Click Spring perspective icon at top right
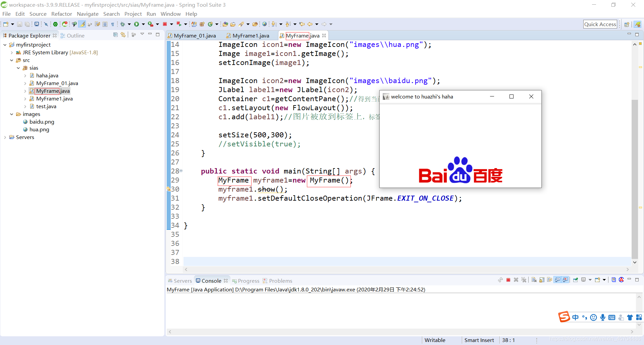 tap(637, 24)
